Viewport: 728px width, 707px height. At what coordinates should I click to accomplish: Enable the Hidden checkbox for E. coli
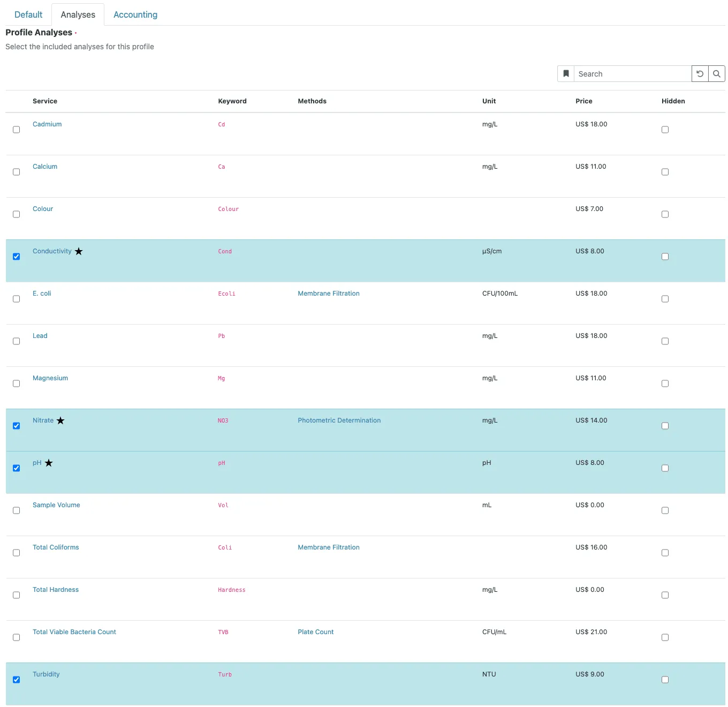[665, 299]
